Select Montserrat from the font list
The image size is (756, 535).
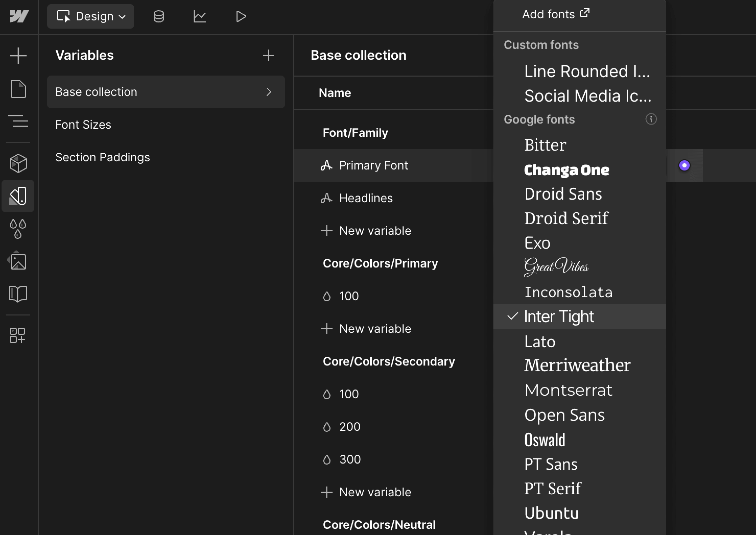point(568,390)
